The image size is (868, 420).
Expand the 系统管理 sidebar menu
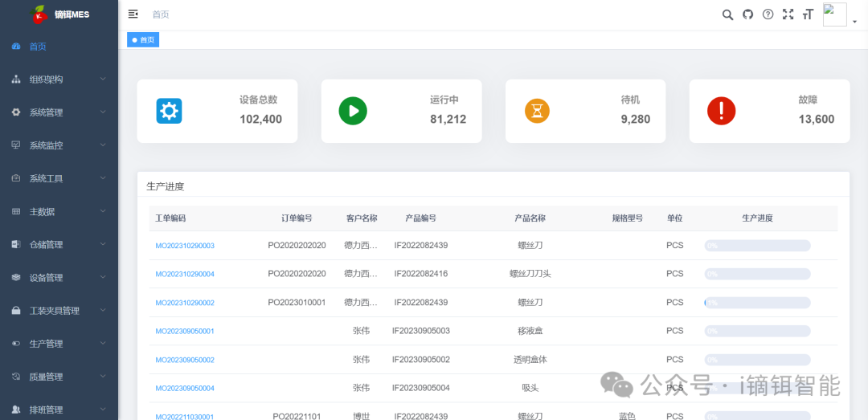(x=59, y=112)
